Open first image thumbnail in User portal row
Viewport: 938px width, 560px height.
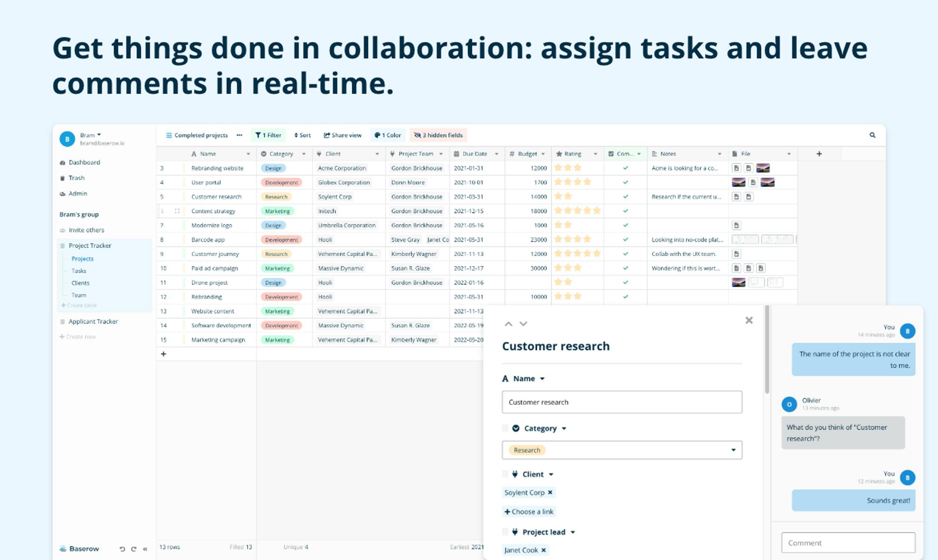coord(739,182)
